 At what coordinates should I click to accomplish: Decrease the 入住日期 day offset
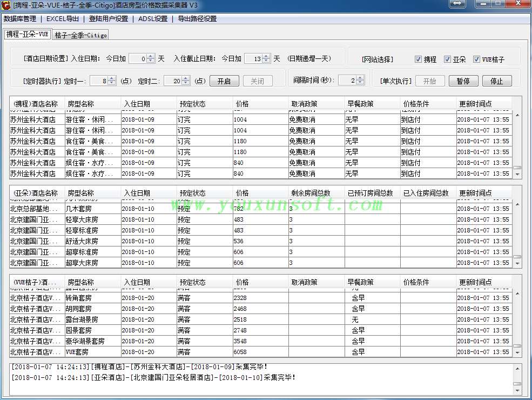tap(151, 61)
